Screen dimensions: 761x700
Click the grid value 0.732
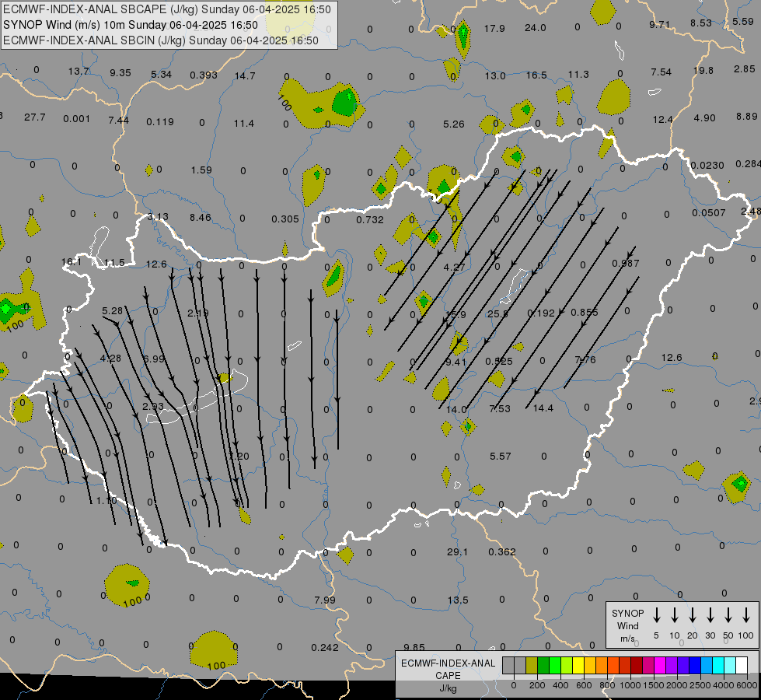click(370, 219)
